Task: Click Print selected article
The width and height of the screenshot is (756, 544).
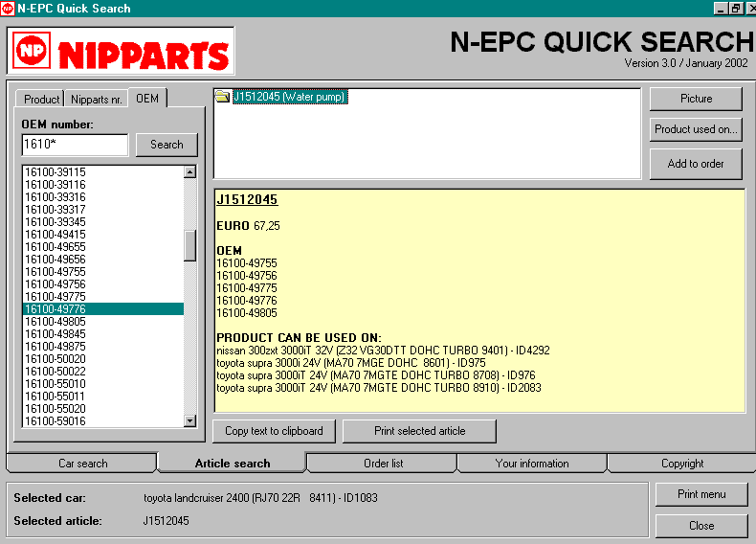Action: (x=419, y=431)
